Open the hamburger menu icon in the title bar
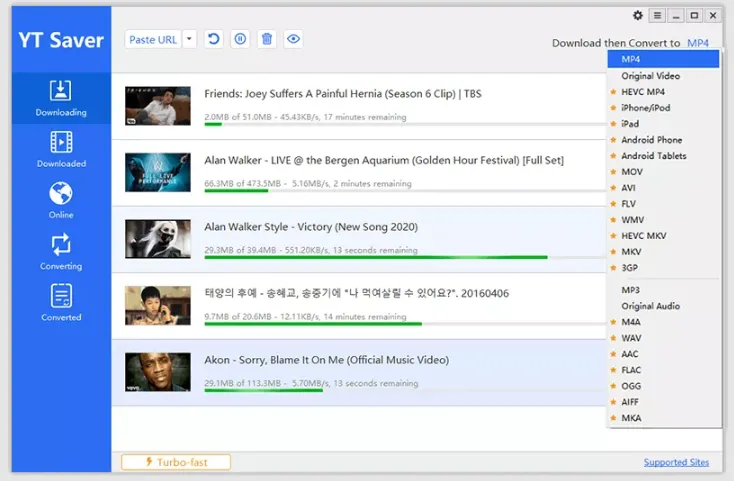Viewport: 734px width, 481px height. click(657, 15)
